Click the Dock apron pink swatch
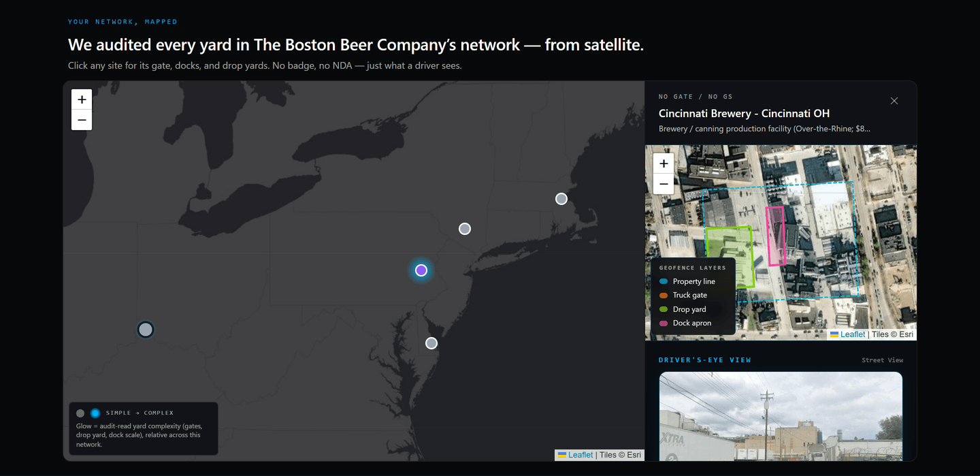This screenshot has height=476, width=980. pyautogui.click(x=664, y=323)
